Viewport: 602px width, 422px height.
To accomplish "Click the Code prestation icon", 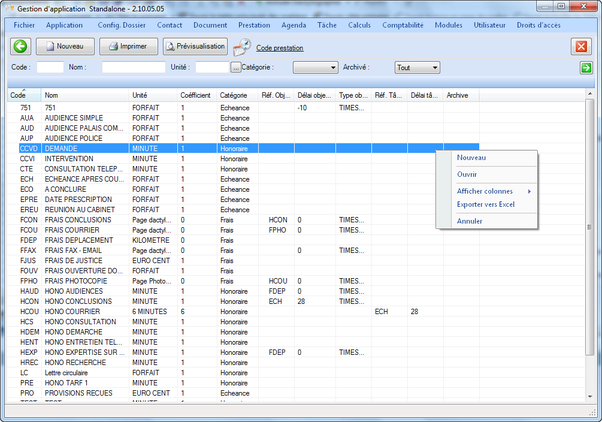I will tap(242, 47).
